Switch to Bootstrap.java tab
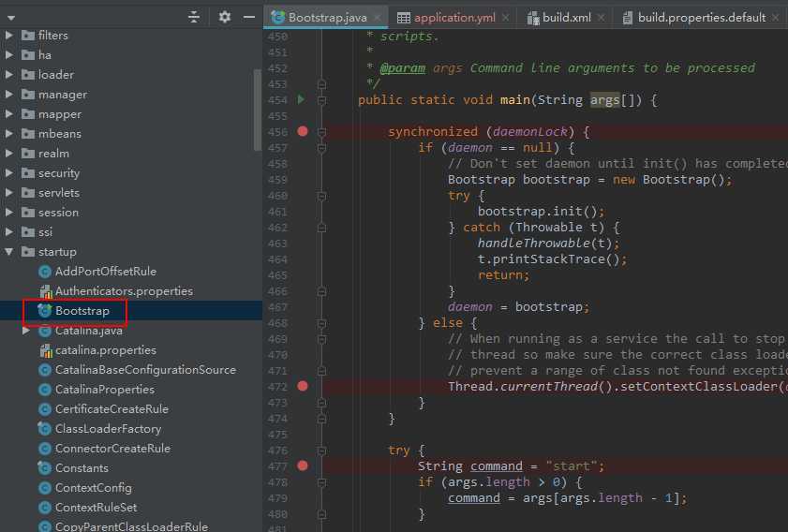 coord(328,18)
